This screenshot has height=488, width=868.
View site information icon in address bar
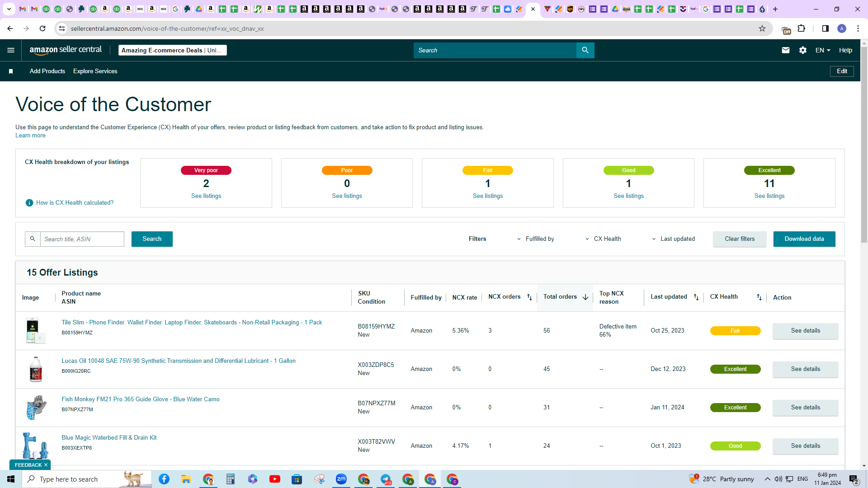(x=62, y=28)
